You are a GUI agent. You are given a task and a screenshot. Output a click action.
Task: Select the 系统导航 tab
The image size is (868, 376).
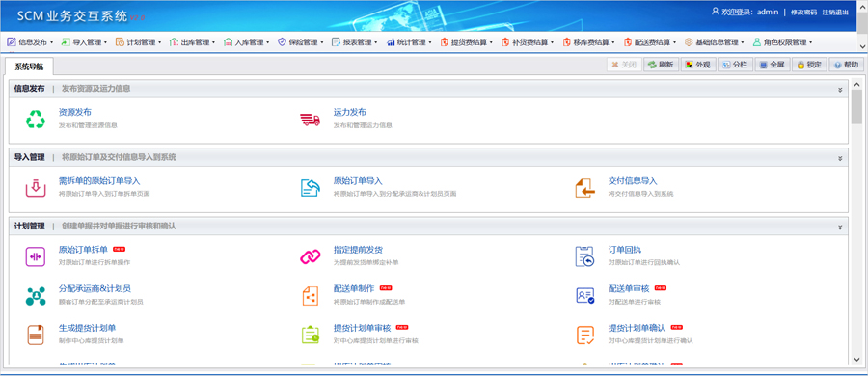pos(29,67)
